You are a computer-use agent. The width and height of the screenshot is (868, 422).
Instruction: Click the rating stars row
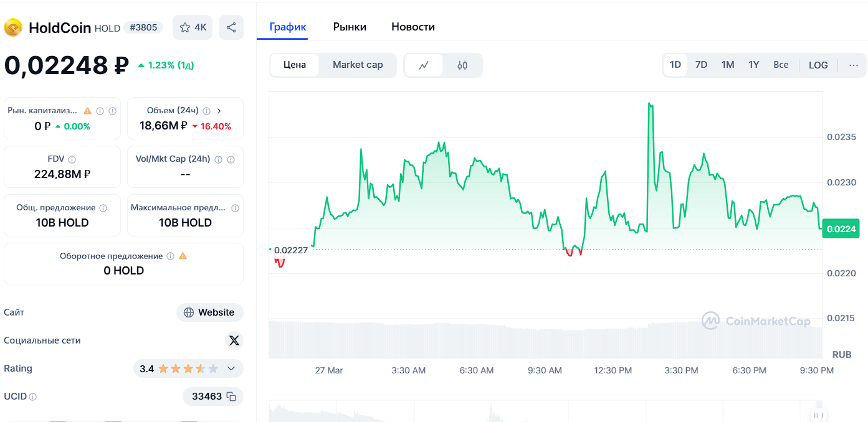[x=188, y=368]
